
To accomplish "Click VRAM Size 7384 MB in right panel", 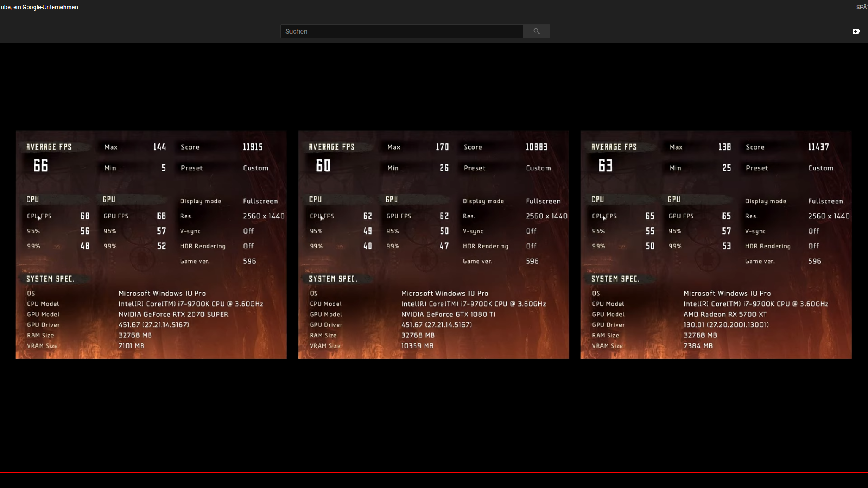I will click(698, 345).
